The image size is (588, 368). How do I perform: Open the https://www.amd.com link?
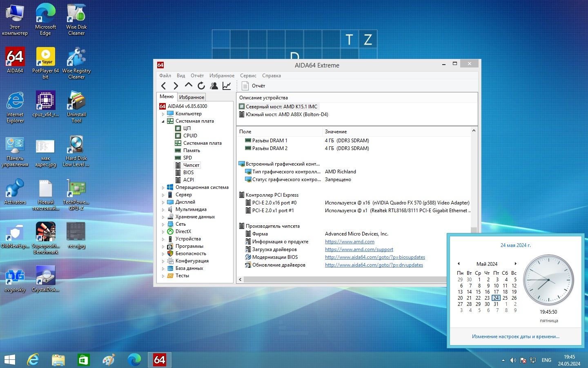click(x=350, y=242)
